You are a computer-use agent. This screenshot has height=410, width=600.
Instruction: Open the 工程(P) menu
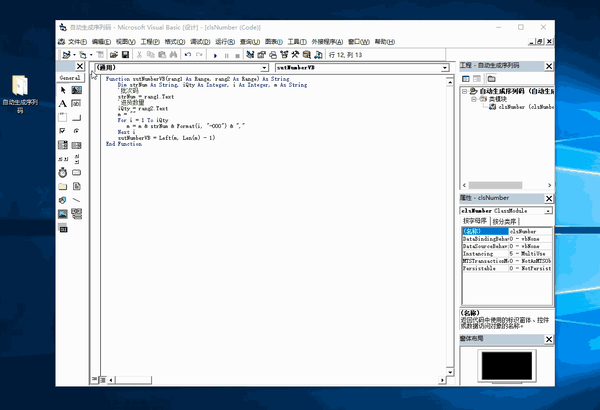pos(150,42)
